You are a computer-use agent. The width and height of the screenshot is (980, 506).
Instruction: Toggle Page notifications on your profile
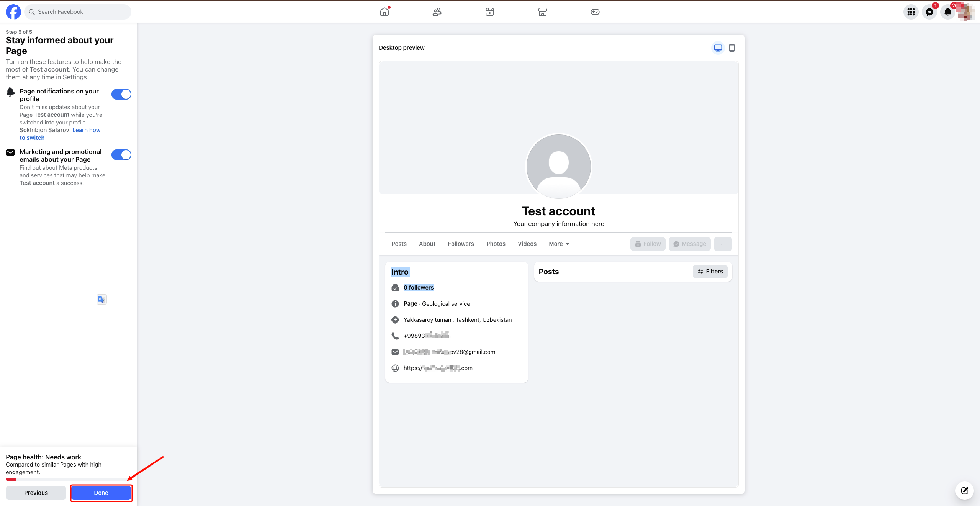point(121,94)
